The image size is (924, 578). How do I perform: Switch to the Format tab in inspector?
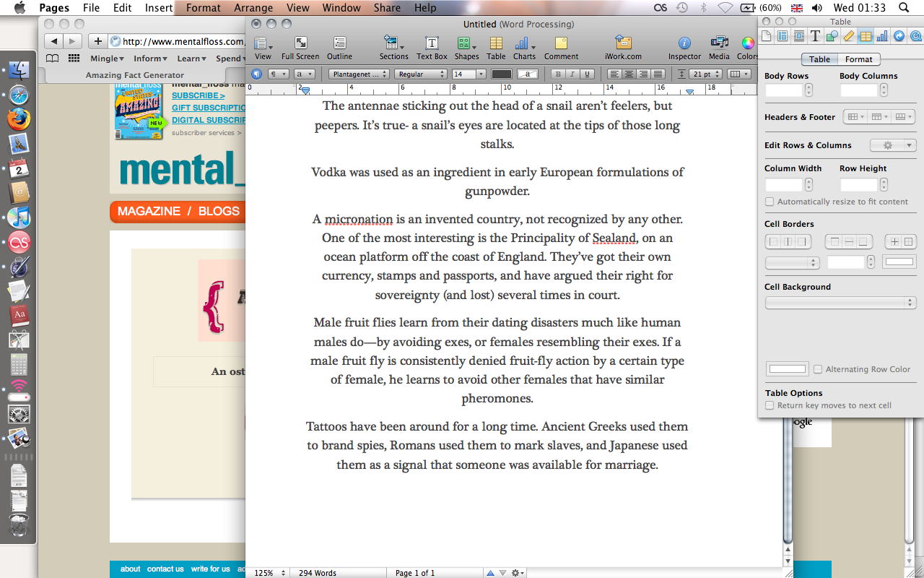[x=859, y=59]
